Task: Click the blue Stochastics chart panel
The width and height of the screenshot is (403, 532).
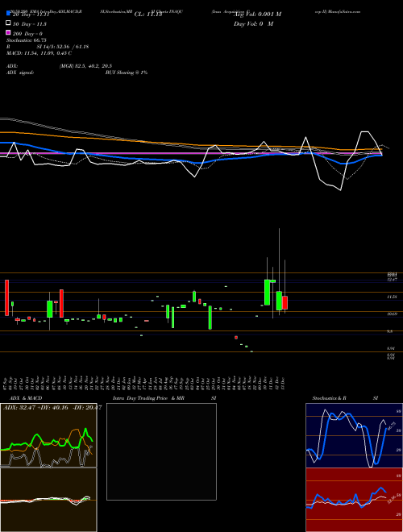Action: pos(354,435)
